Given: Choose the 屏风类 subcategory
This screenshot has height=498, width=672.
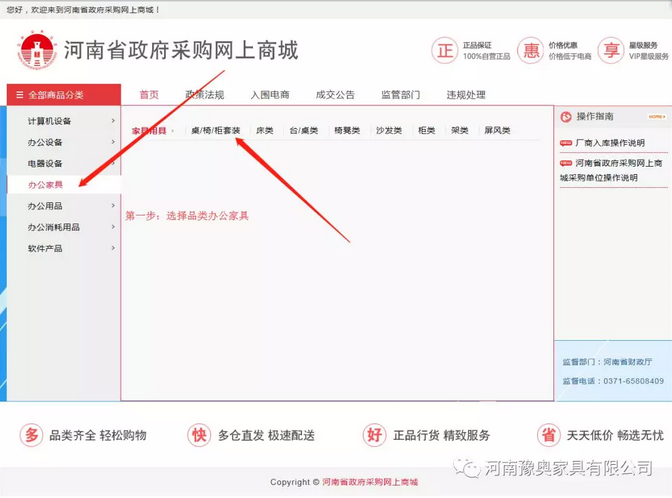Looking at the screenshot, I should [x=497, y=130].
